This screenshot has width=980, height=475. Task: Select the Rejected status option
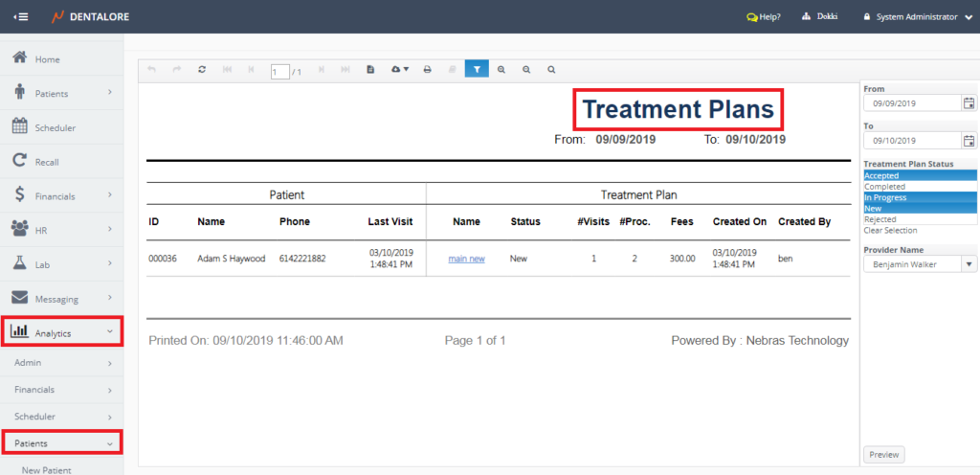pyautogui.click(x=880, y=219)
